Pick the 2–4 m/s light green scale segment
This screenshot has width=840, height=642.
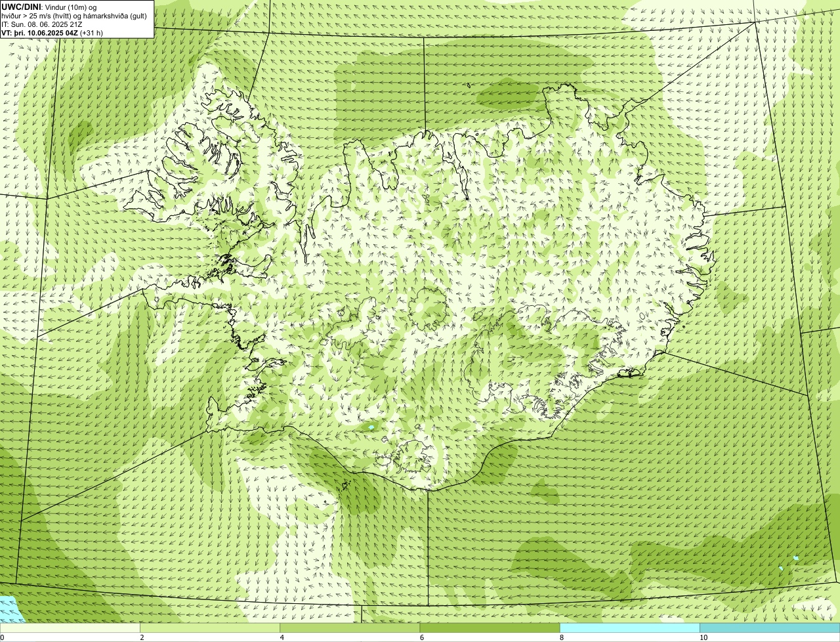210,628
